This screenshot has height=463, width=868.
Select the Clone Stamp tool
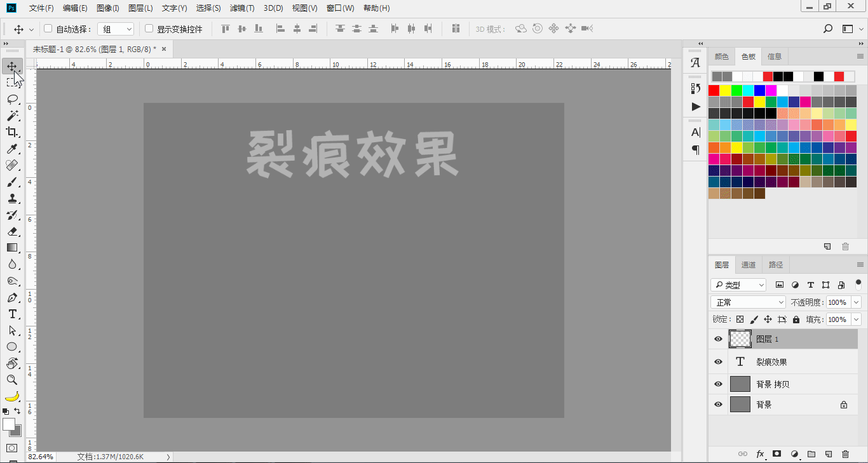[12, 198]
